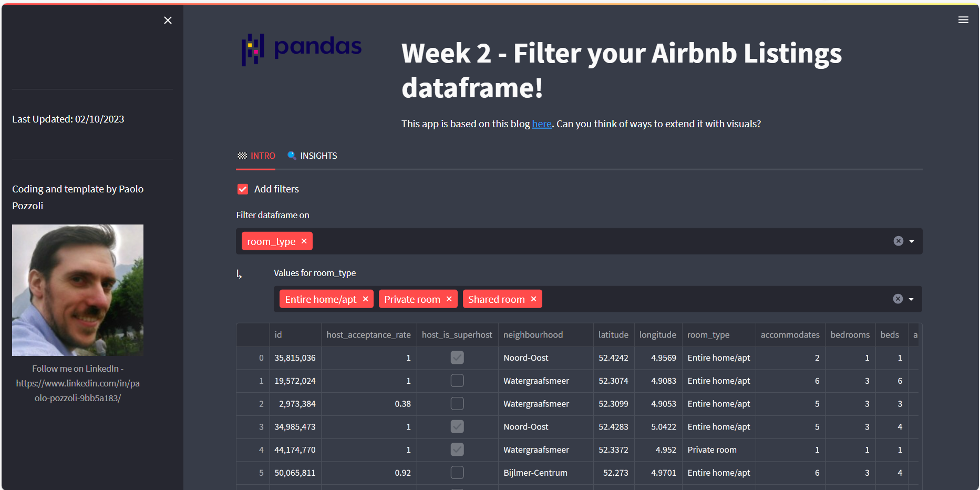Switch to the INSIGHTS tab

click(x=313, y=156)
